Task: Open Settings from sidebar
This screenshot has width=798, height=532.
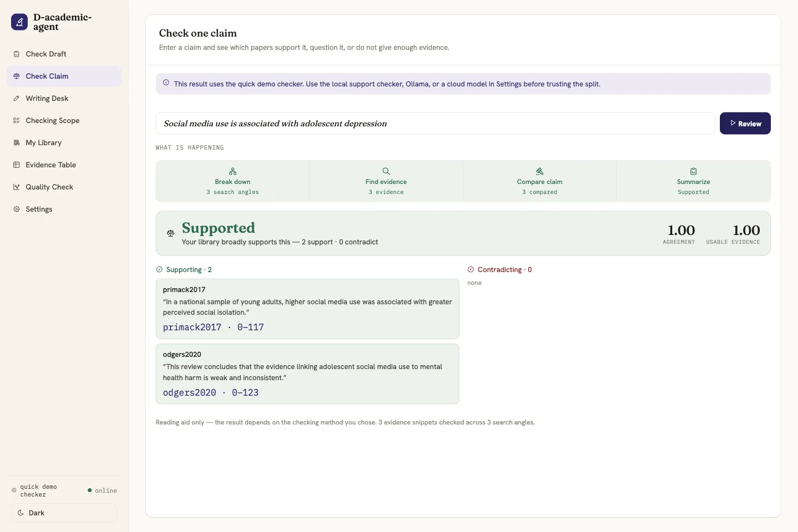Action: (64, 209)
